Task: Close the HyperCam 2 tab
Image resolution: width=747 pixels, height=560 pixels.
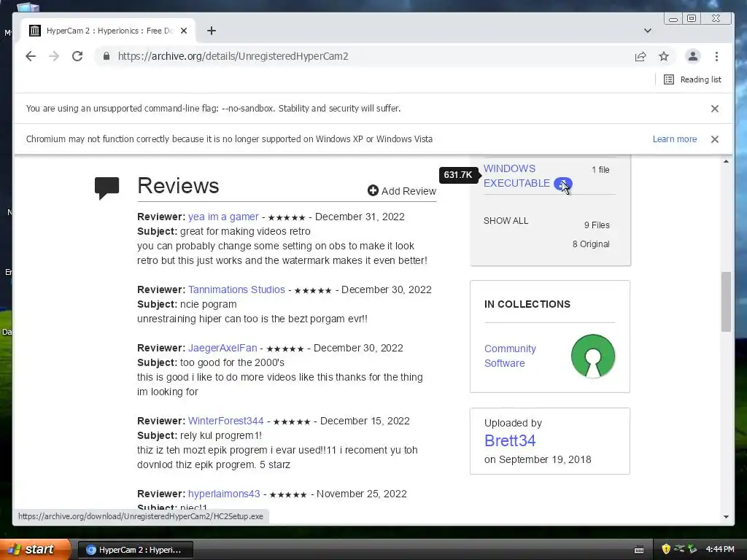Action: click(184, 31)
